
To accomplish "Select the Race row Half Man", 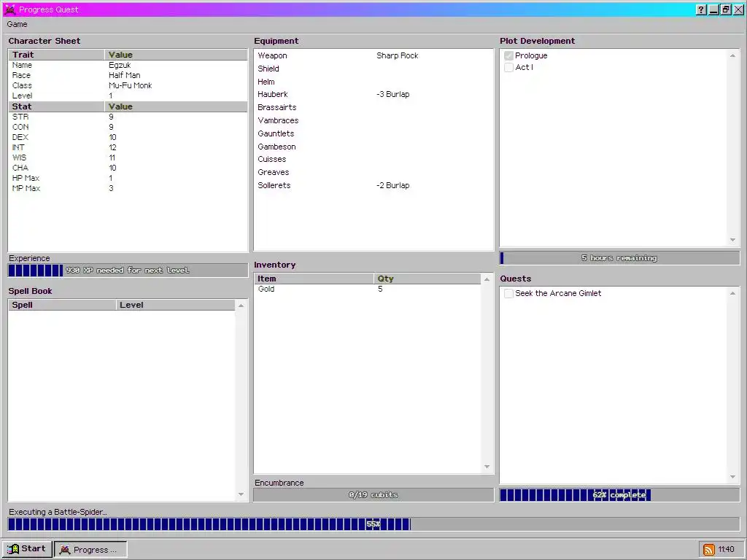I will 128,75.
